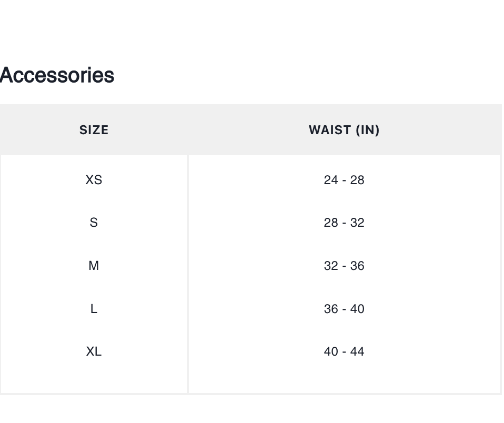Click the (IN) unit label in header
504x423 pixels.
click(368, 130)
